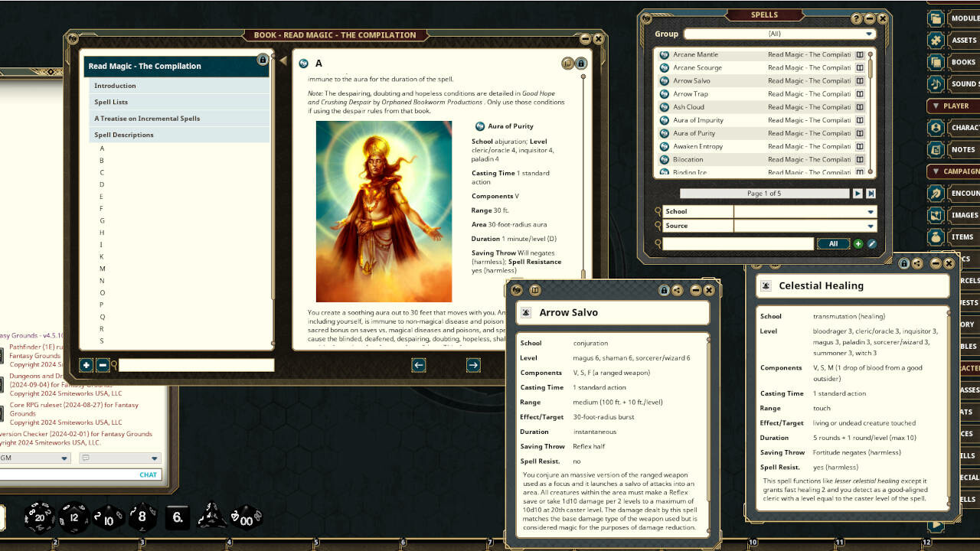Click the All filter button
980x551 pixels.
(833, 243)
